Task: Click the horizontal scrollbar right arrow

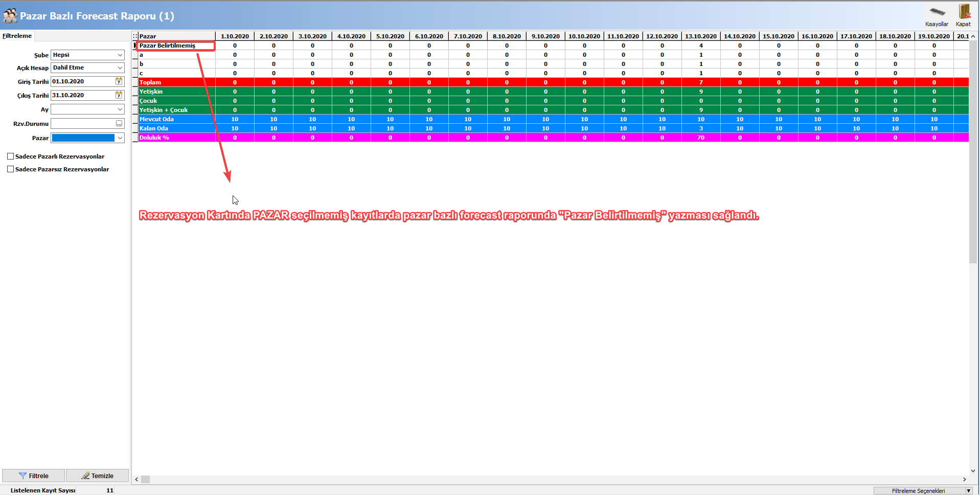Action: 965,480
